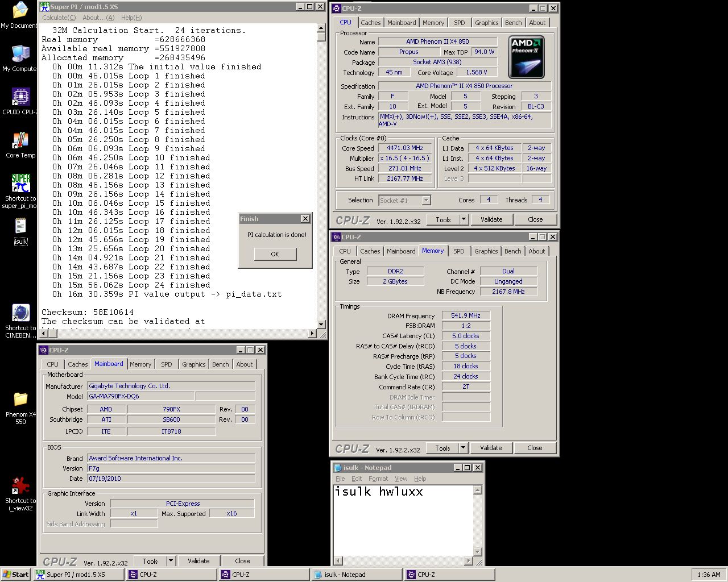Open CPU tab in Memory CPU-Z window
Viewport: 728px width, 582px height.
pyautogui.click(x=345, y=251)
